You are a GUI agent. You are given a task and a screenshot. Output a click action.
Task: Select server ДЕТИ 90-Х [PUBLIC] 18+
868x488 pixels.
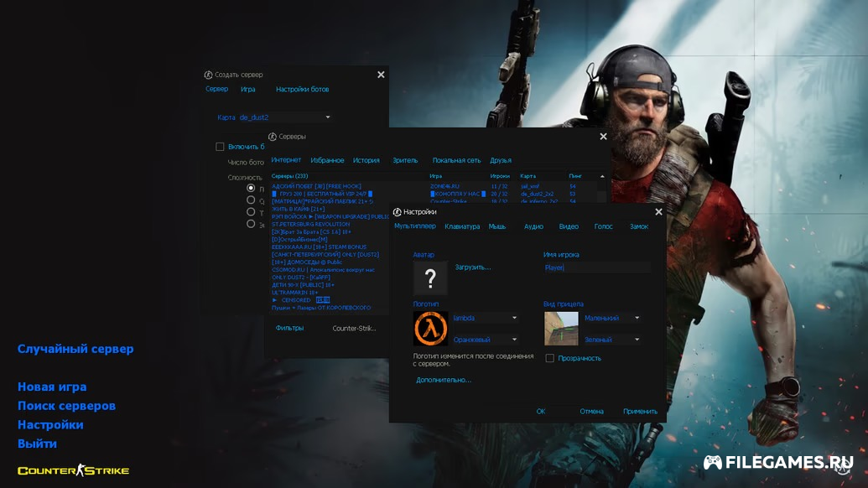(303, 285)
